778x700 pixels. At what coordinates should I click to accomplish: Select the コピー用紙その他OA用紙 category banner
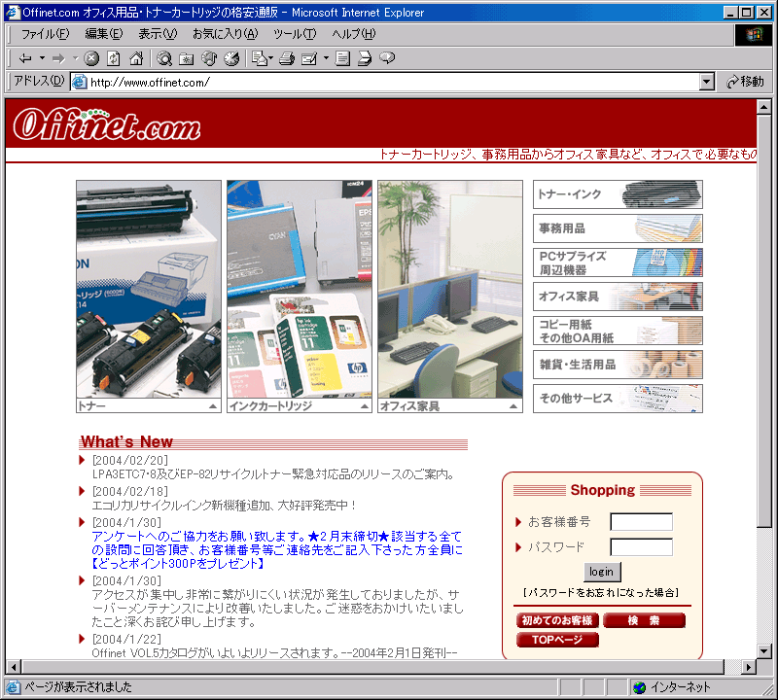coord(618,331)
